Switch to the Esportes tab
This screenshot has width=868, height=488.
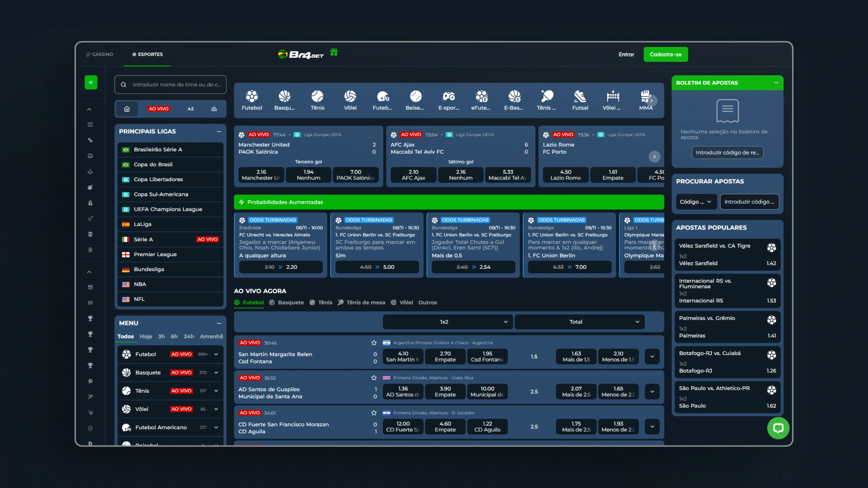point(147,54)
